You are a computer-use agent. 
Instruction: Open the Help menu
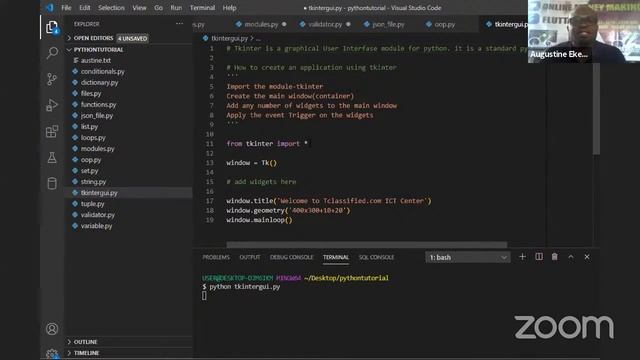click(229, 8)
